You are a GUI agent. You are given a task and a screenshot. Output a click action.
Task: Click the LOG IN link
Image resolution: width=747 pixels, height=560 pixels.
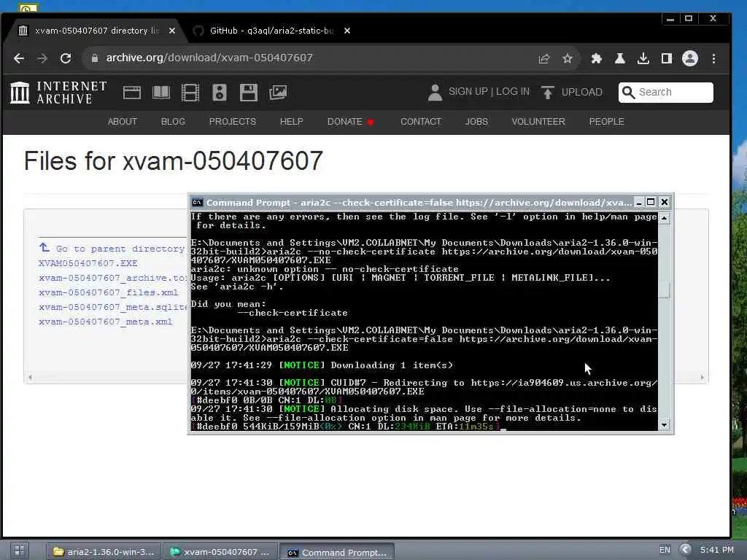click(x=513, y=91)
